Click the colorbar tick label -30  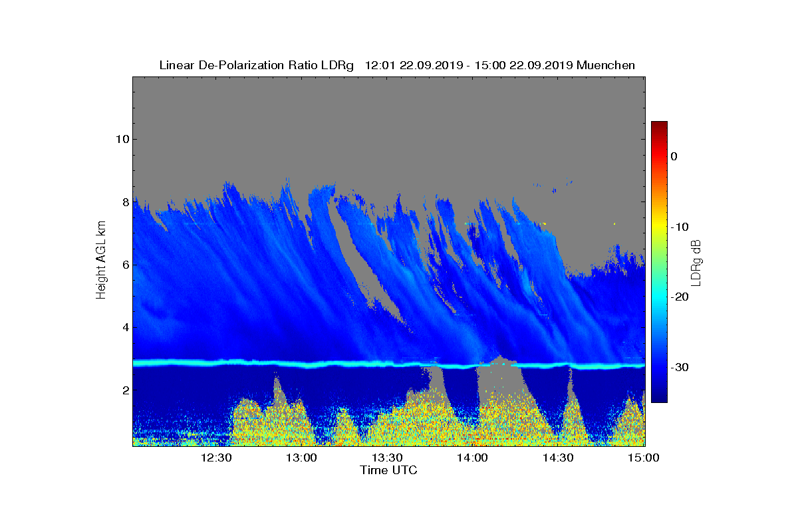point(678,368)
